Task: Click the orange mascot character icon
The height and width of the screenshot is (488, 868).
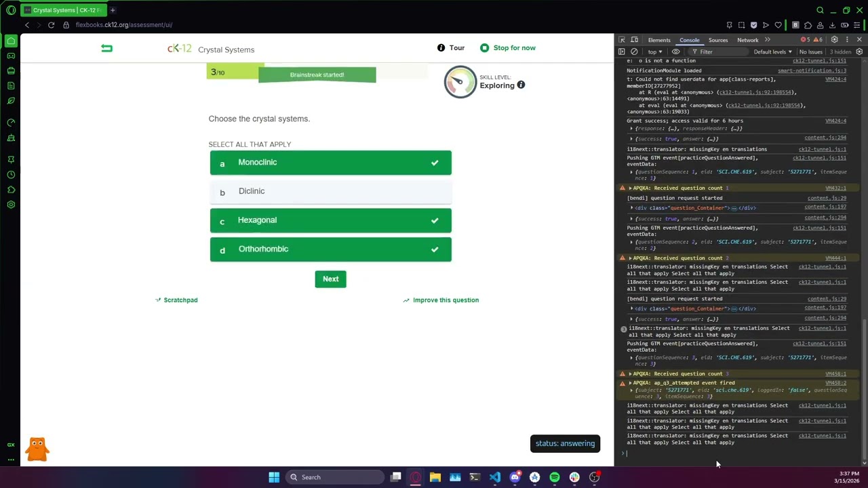Action: pyautogui.click(x=37, y=449)
